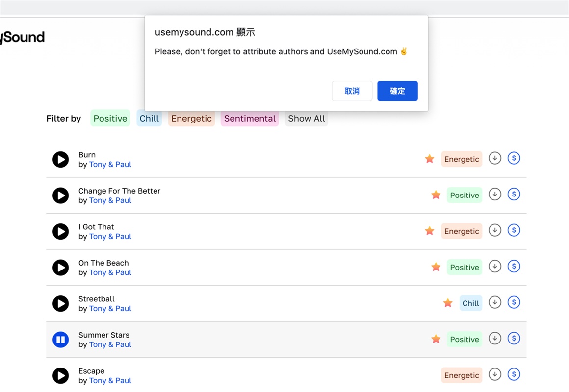569x392 pixels.
Task: Play the Streetball track
Action: click(61, 303)
